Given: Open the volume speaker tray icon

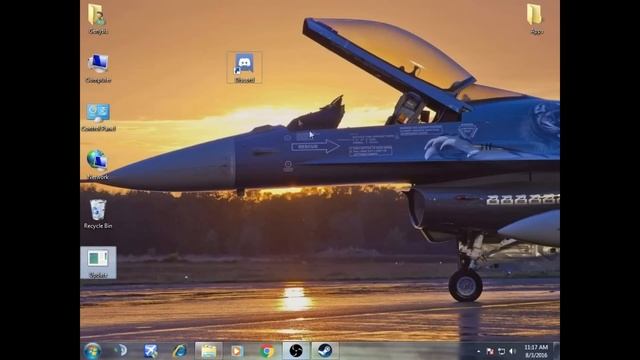Looking at the screenshot, I should tap(512, 351).
